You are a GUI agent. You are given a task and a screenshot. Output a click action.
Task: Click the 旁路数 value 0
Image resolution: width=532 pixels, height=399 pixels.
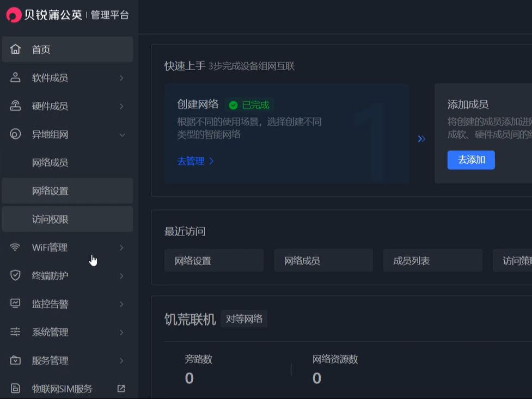(189, 378)
